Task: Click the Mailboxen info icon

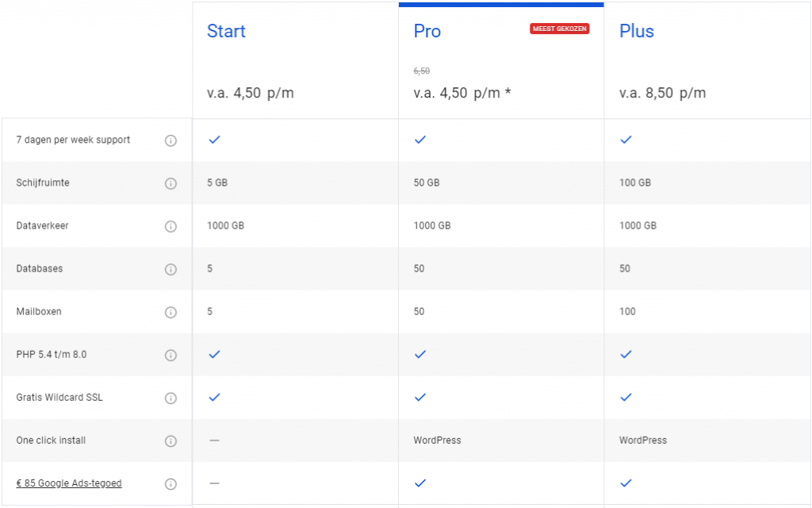Action: pos(170,312)
